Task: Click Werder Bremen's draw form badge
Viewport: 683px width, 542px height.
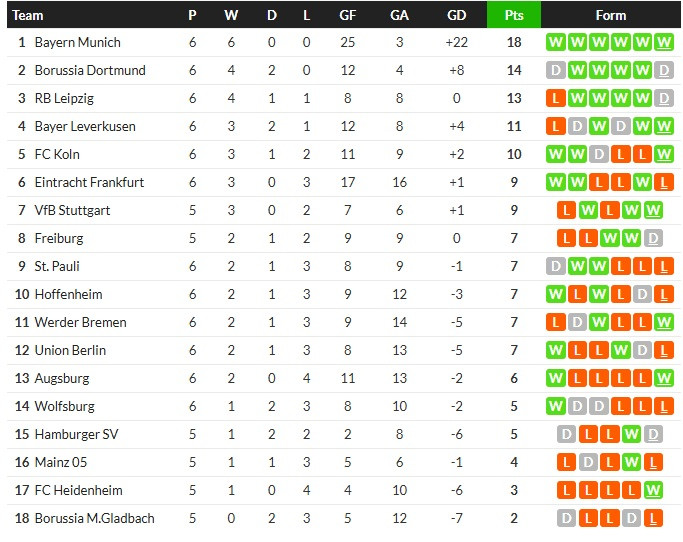Action: pyautogui.click(x=577, y=322)
